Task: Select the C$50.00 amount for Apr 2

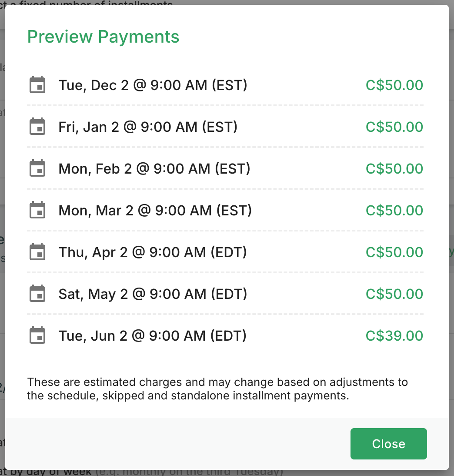Action: [394, 252]
